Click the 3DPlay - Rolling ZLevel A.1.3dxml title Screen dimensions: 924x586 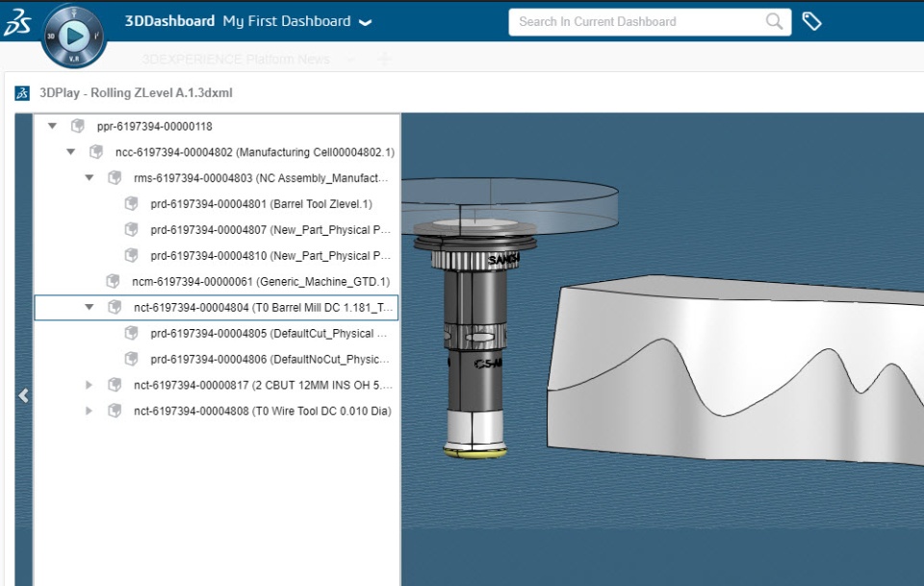tap(136, 93)
